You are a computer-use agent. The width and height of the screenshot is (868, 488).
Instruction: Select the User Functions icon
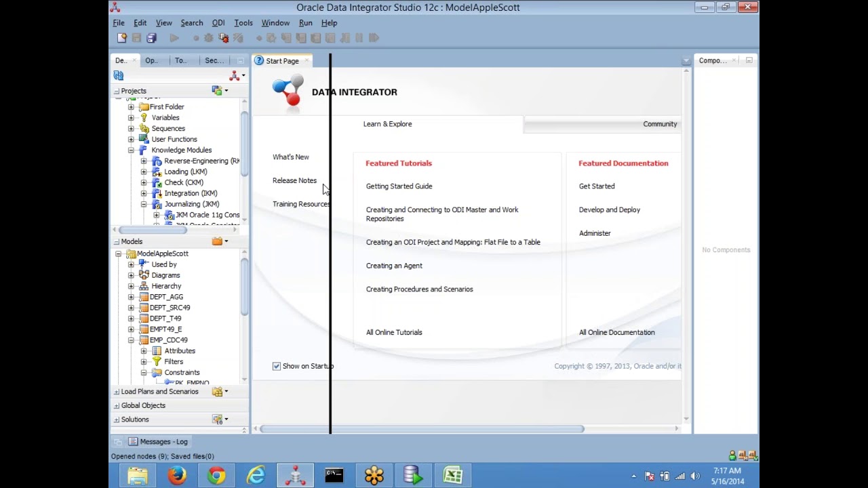[x=143, y=140]
